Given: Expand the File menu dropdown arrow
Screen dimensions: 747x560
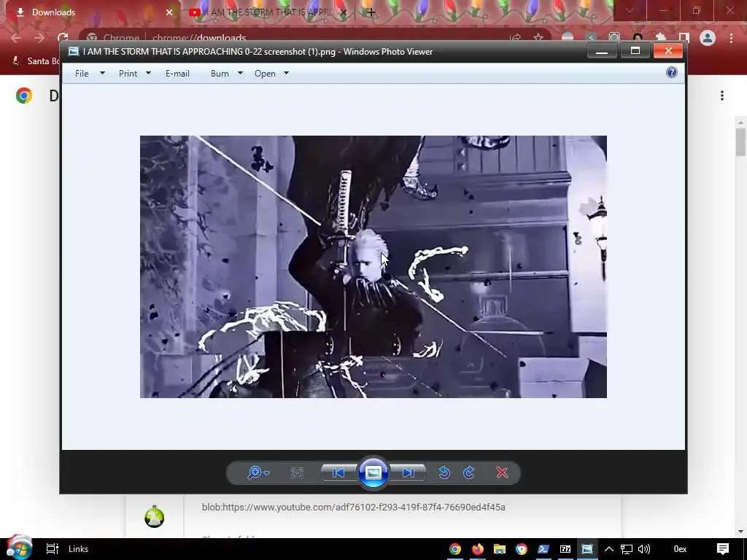Looking at the screenshot, I should pyautogui.click(x=102, y=74).
